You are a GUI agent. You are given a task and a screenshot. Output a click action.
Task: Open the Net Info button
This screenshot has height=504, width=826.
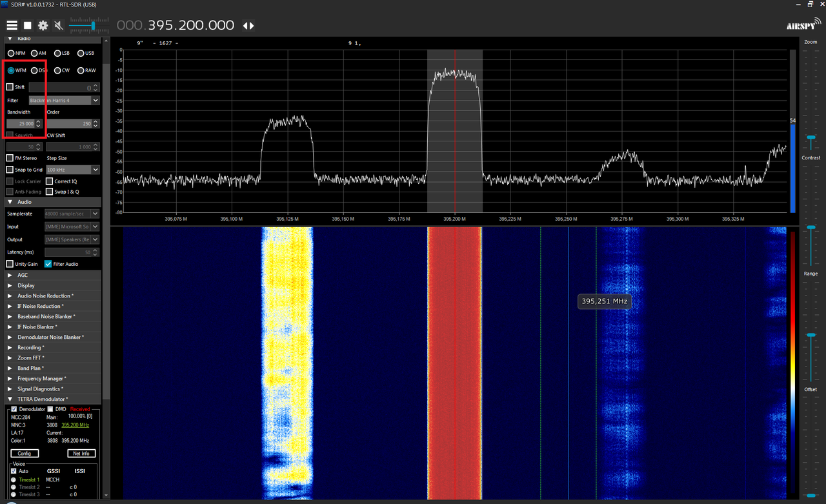pos(81,453)
